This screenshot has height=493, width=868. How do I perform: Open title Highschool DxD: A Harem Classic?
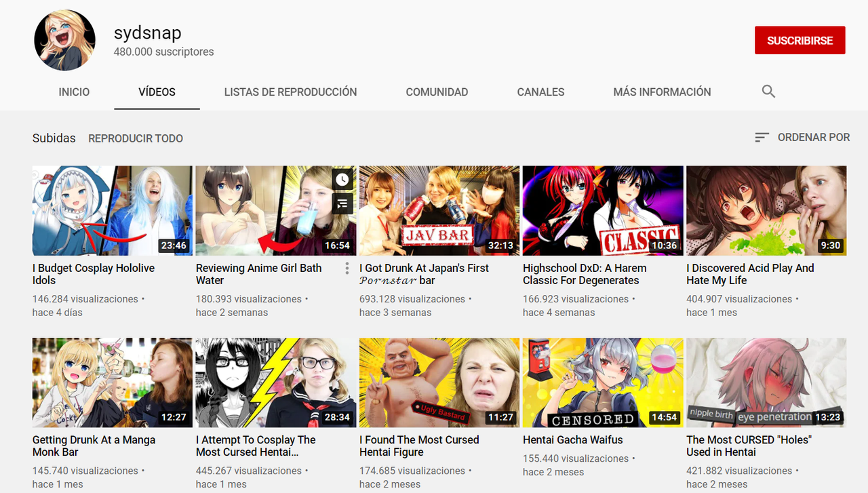[585, 274]
